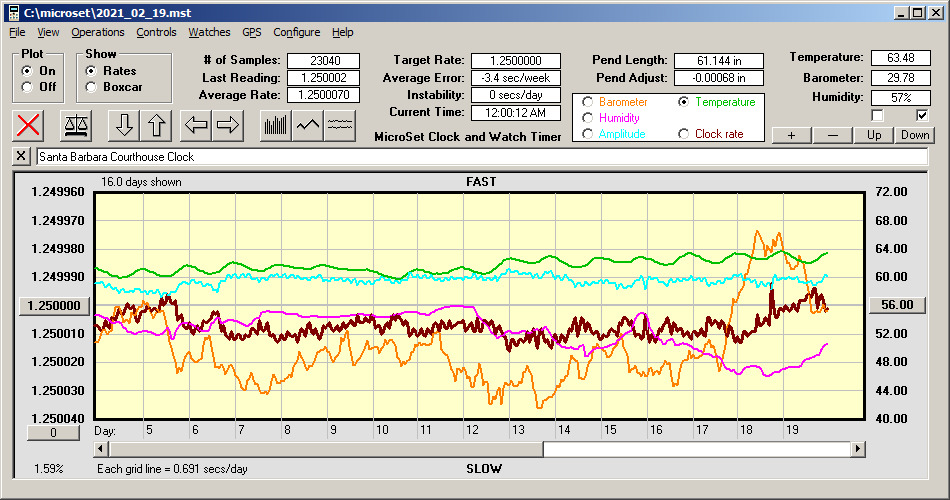Screen dimensions: 950x500
Task: Select the Barometer trace option
Action: pyautogui.click(x=587, y=102)
